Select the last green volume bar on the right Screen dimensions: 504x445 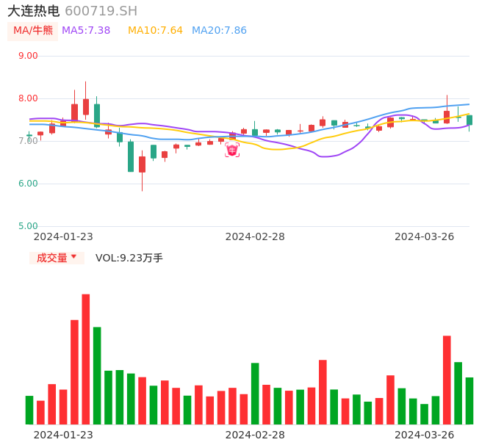[x=469, y=400]
